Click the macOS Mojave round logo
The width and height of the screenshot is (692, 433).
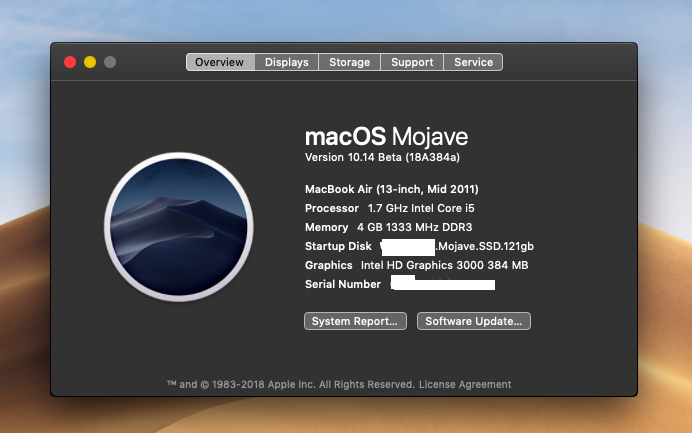[179, 227]
